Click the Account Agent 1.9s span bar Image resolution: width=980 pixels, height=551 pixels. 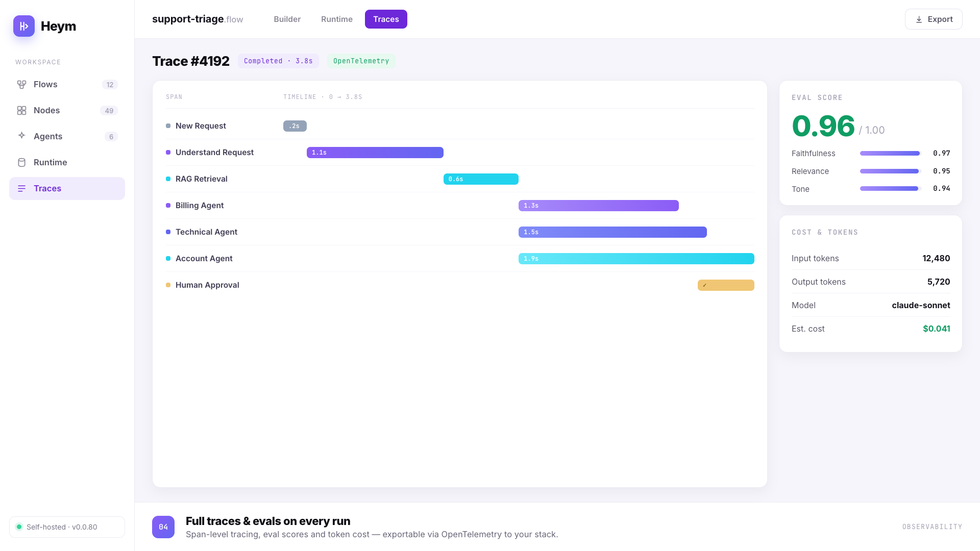(636, 259)
